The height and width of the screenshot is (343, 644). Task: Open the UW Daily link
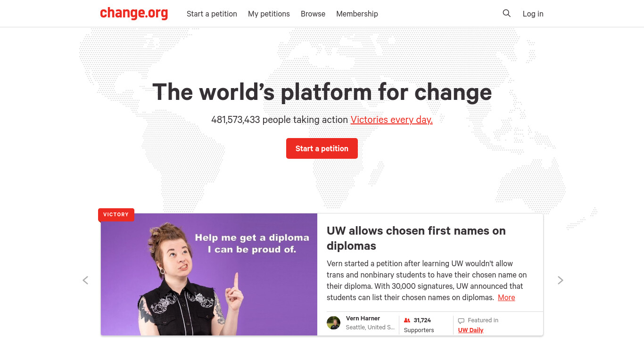[471, 330]
